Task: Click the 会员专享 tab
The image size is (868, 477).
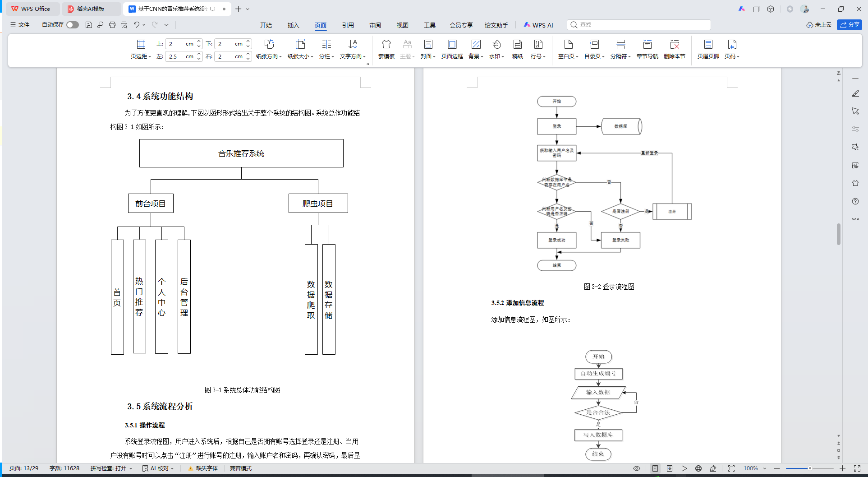Action: 461,25
